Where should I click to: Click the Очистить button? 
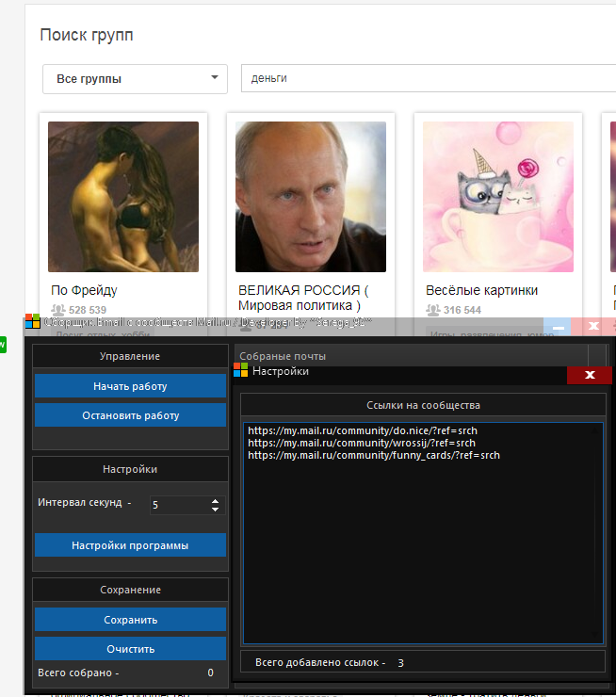tap(130, 649)
